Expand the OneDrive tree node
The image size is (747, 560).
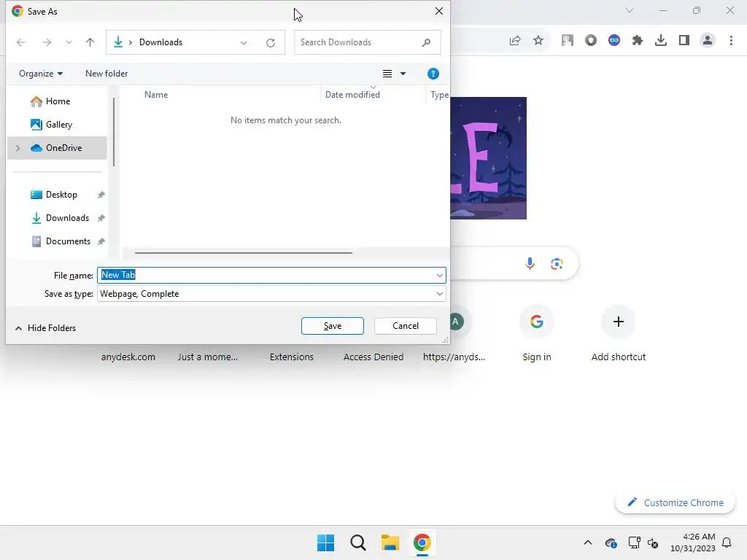18,147
